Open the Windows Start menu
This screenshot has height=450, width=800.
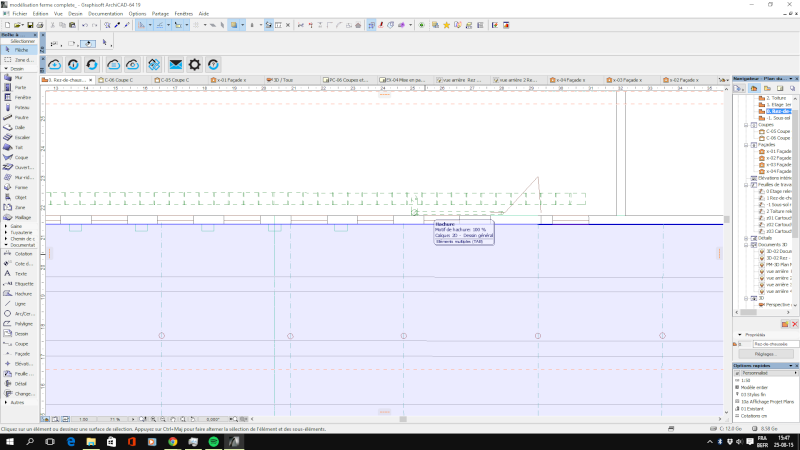point(9,442)
